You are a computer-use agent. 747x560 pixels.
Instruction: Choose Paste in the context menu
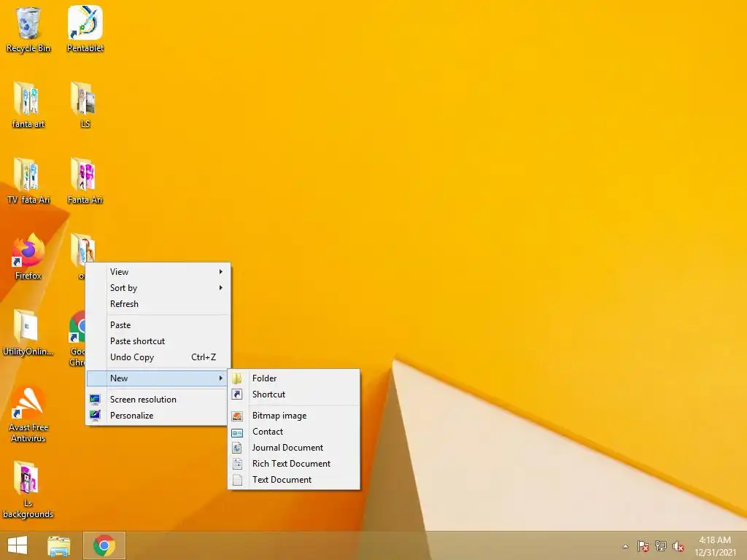[x=158, y=325]
